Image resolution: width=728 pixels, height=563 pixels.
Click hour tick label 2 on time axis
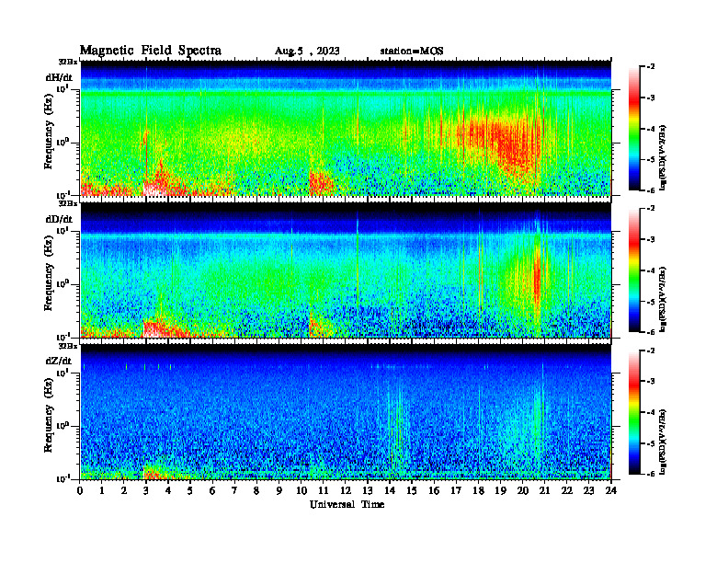point(124,490)
